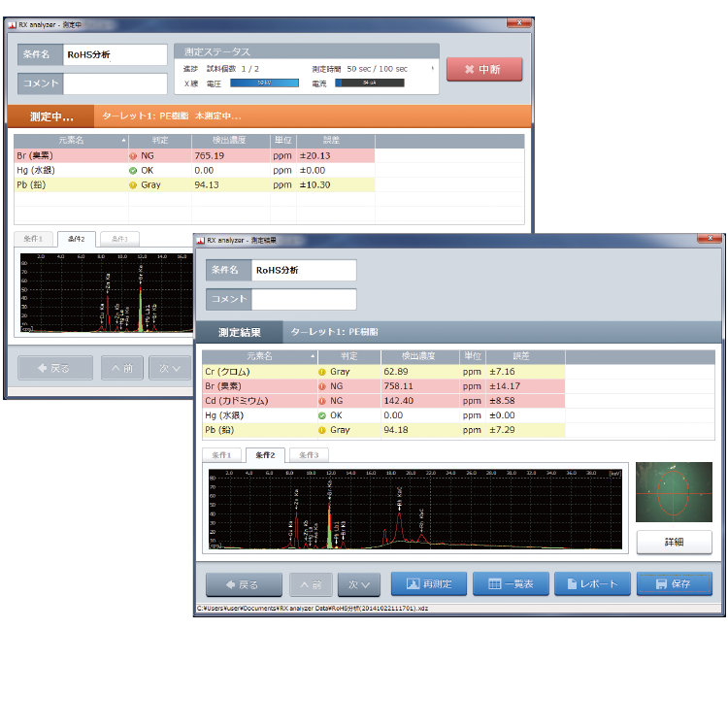The width and height of the screenshot is (728, 728).
Task: Select 条件1 tab in results window
Action: click(221, 455)
